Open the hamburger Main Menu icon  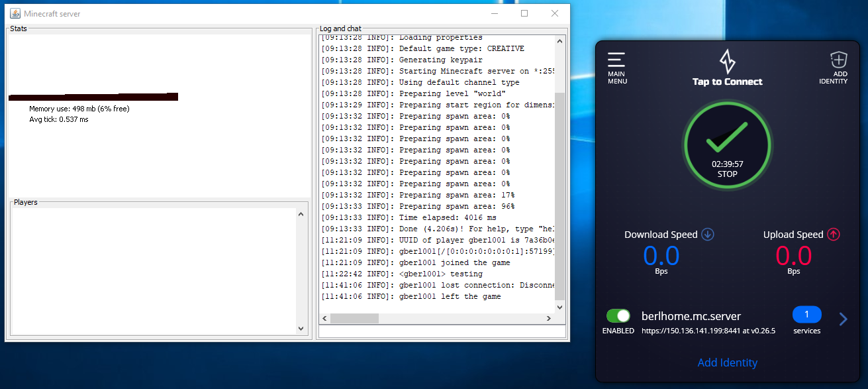pos(616,60)
